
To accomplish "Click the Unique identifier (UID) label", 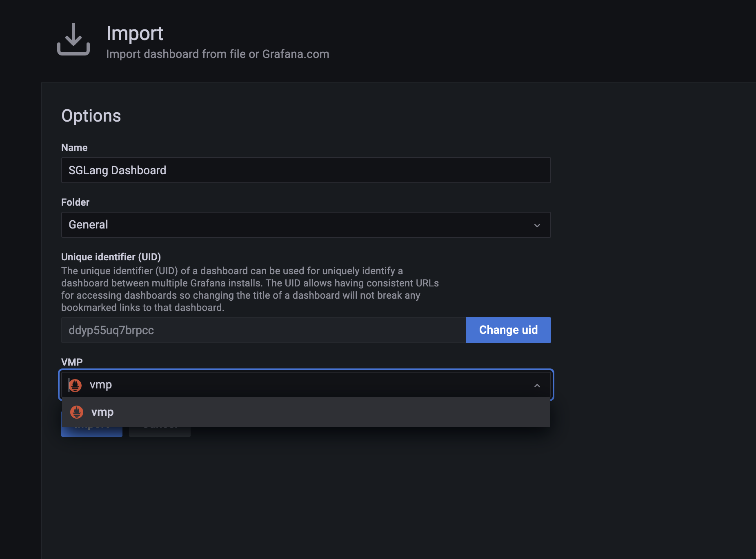I will [x=111, y=257].
